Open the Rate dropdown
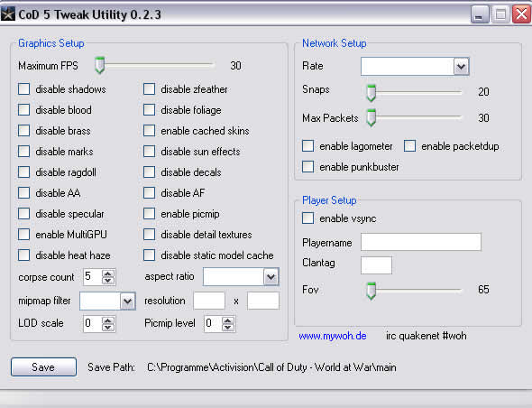This screenshot has height=408, width=532. point(461,66)
